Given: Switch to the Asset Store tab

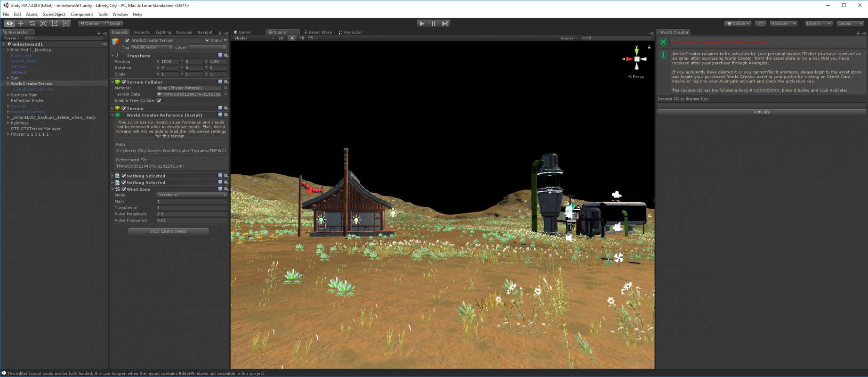Looking at the screenshot, I should [319, 33].
